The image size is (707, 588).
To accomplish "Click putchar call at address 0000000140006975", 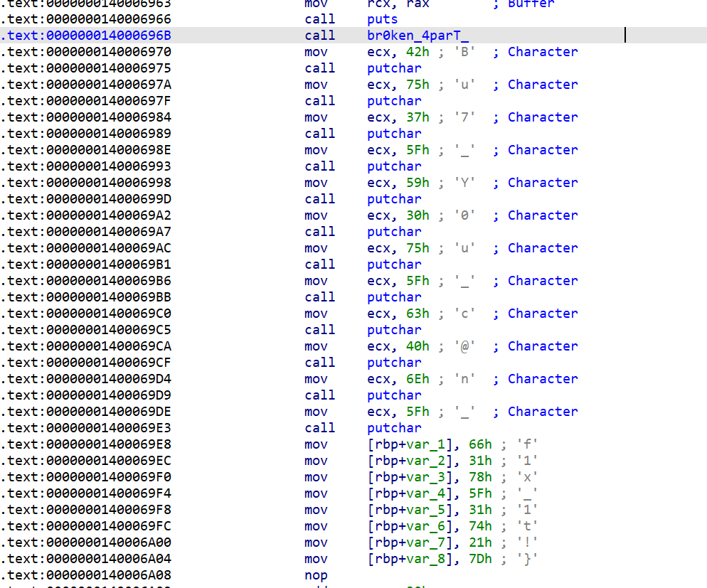I will [394, 68].
